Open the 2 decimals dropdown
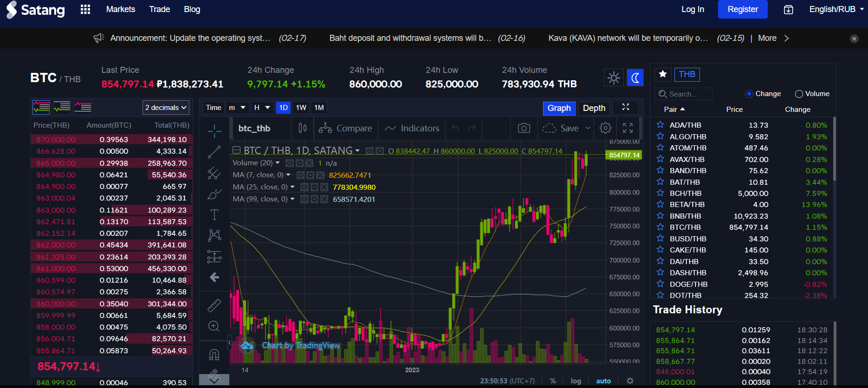 point(166,108)
